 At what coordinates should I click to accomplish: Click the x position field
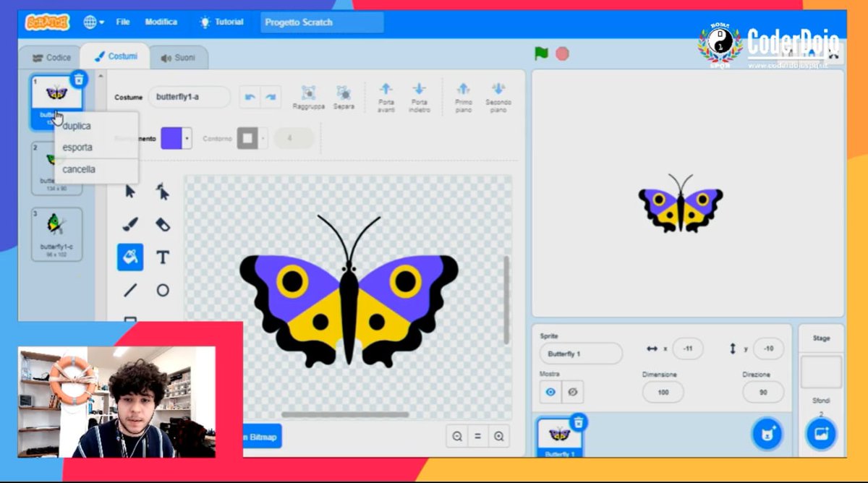688,349
